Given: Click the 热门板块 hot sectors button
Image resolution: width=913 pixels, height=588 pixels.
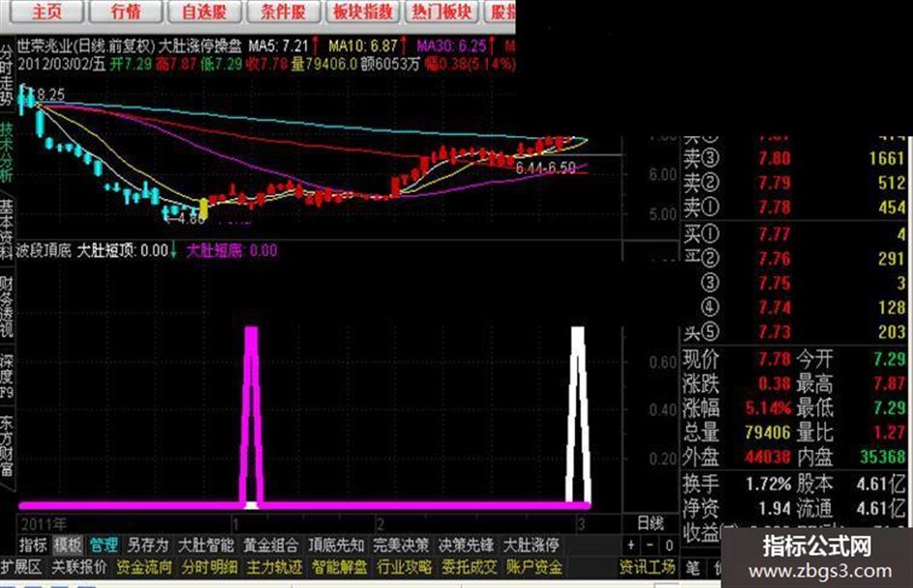Looking at the screenshot, I should click(x=442, y=12).
